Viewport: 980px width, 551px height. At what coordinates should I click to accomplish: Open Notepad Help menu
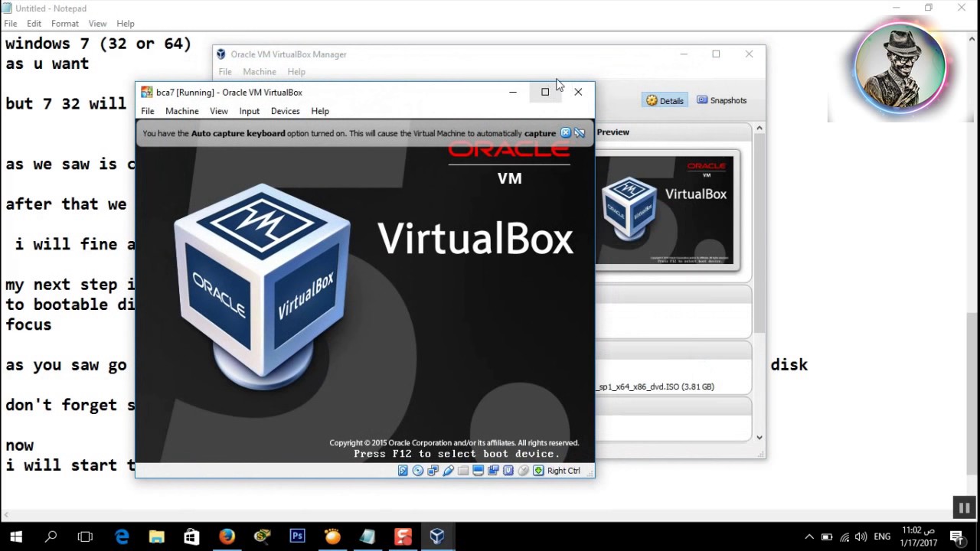[x=126, y=24]
